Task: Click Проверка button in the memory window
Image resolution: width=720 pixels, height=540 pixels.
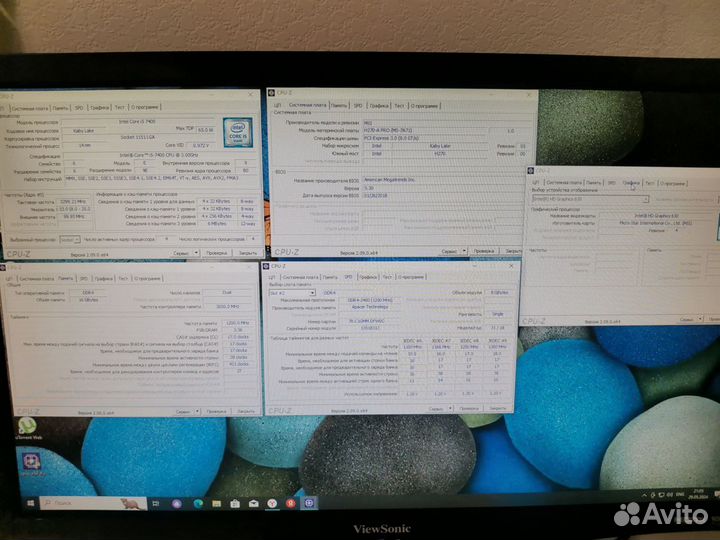Action: (x=216, y=411)
